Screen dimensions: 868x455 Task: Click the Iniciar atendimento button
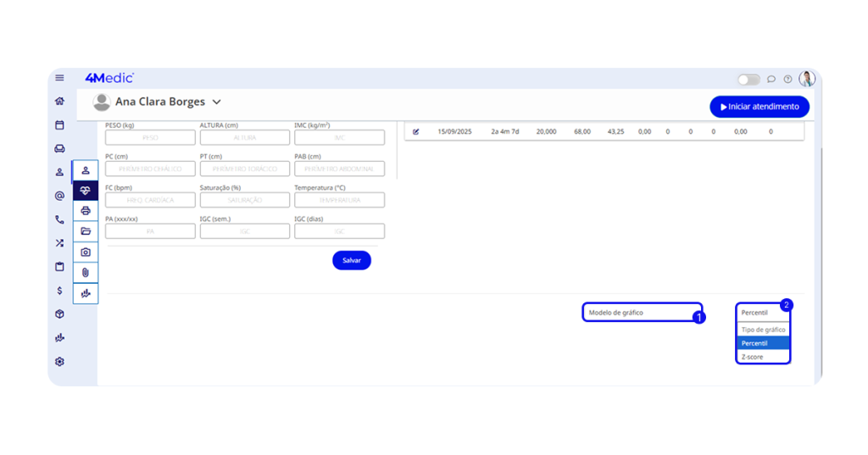(x=759, y=107)
